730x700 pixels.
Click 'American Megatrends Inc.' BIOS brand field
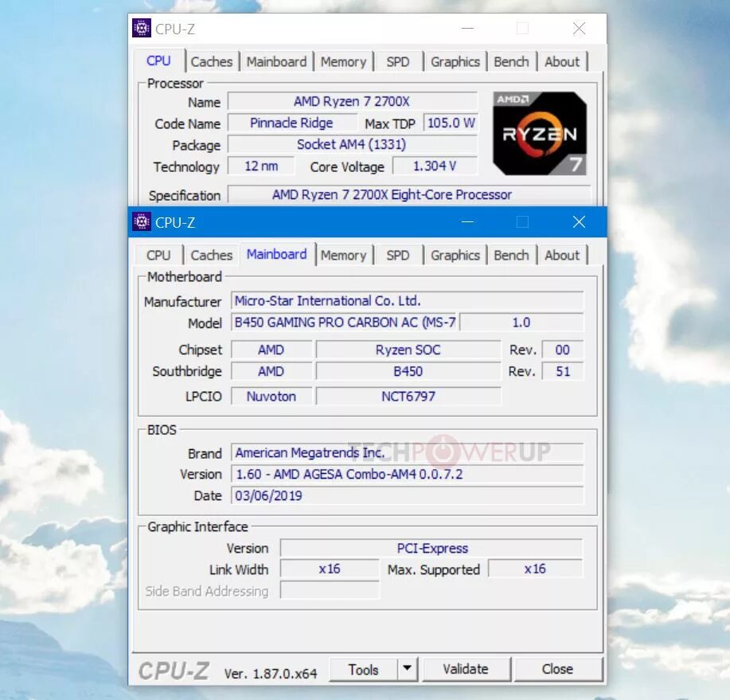tap(408, 452)
